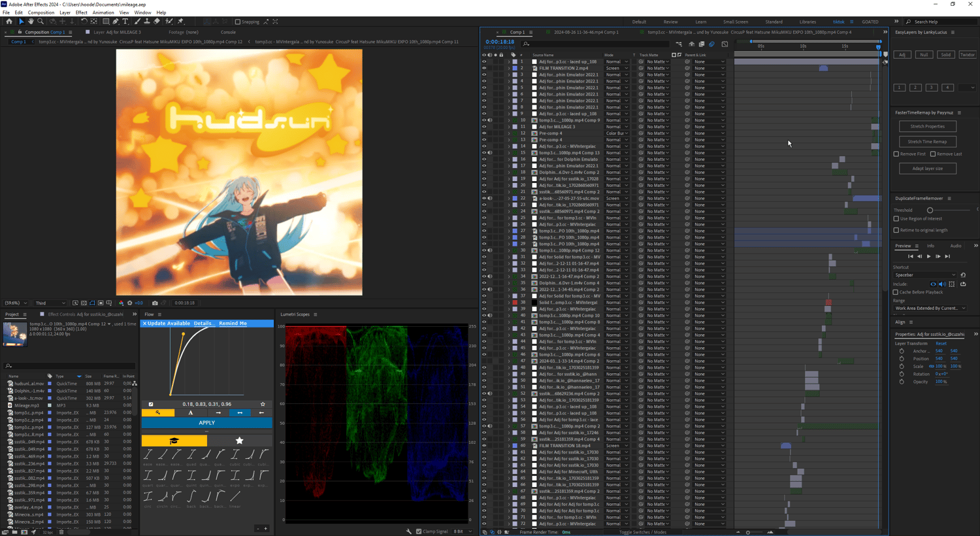Jump to the first frame in Preview

[x=910, y=256]
